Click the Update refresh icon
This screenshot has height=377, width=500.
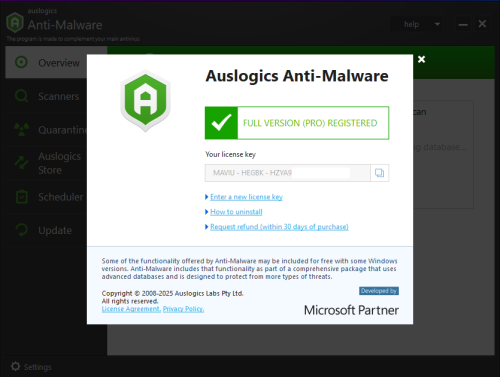click(22, 230)
